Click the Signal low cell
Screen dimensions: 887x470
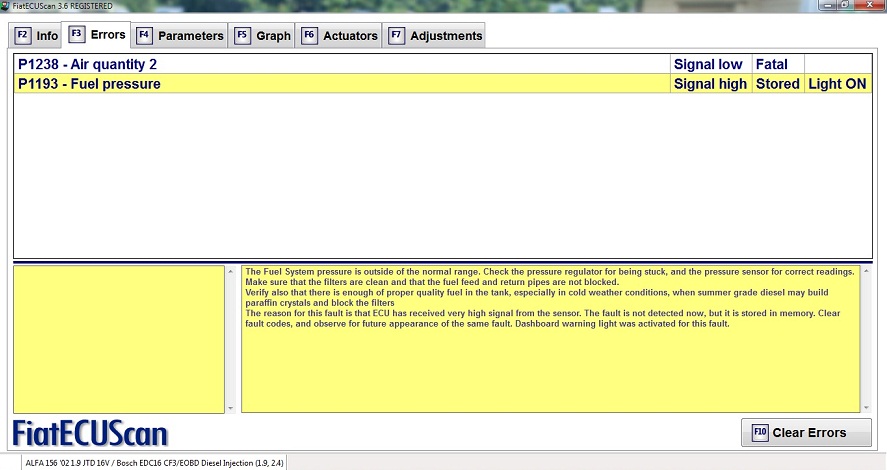[708, 64]
